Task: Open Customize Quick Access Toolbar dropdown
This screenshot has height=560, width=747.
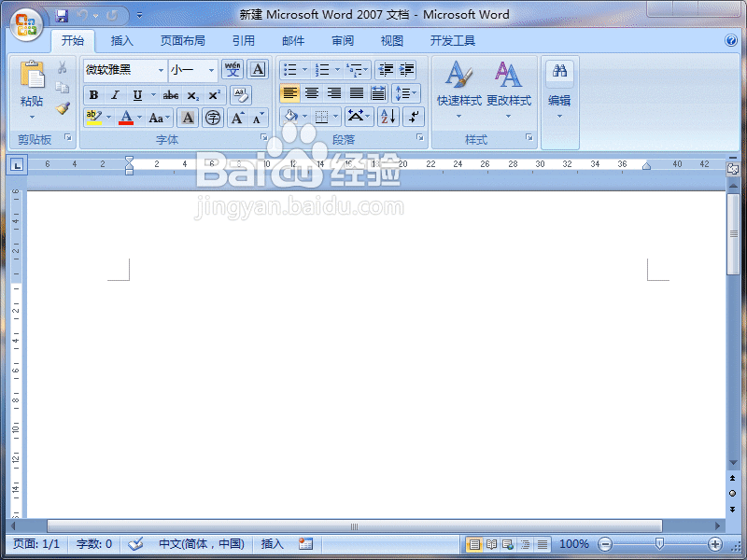Action: coord(139,16)
